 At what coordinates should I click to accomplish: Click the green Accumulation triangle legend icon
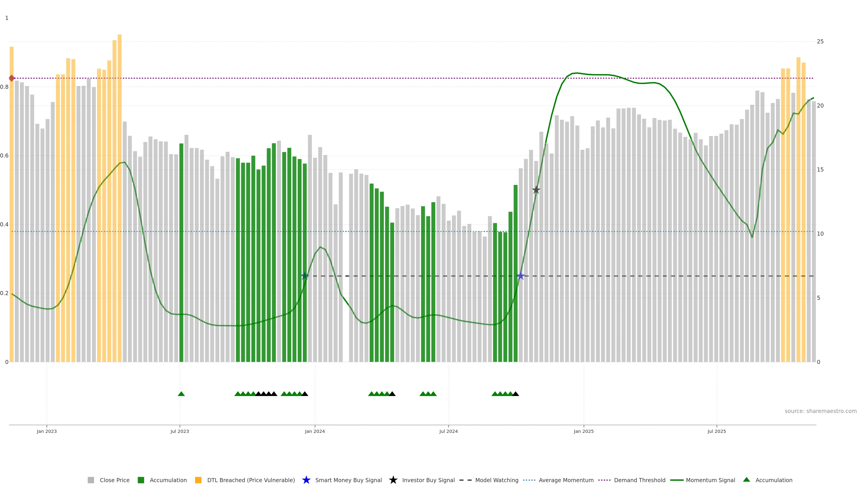click(746, 480)
